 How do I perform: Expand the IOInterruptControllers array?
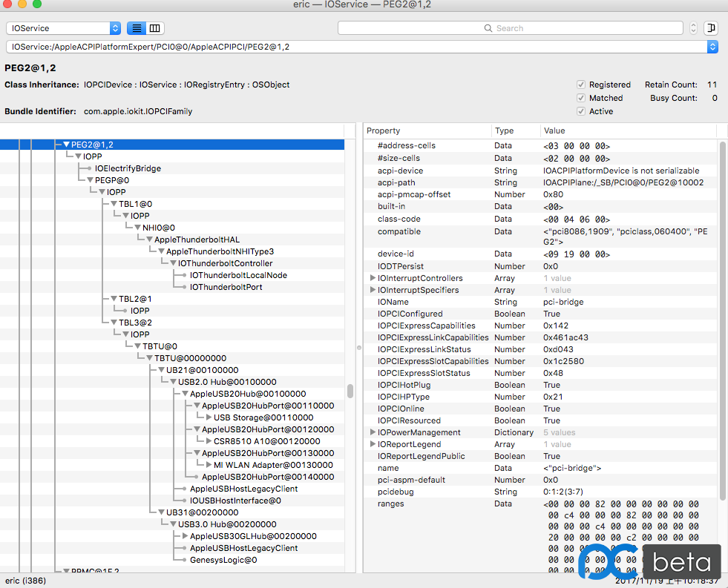click(373, 278)
